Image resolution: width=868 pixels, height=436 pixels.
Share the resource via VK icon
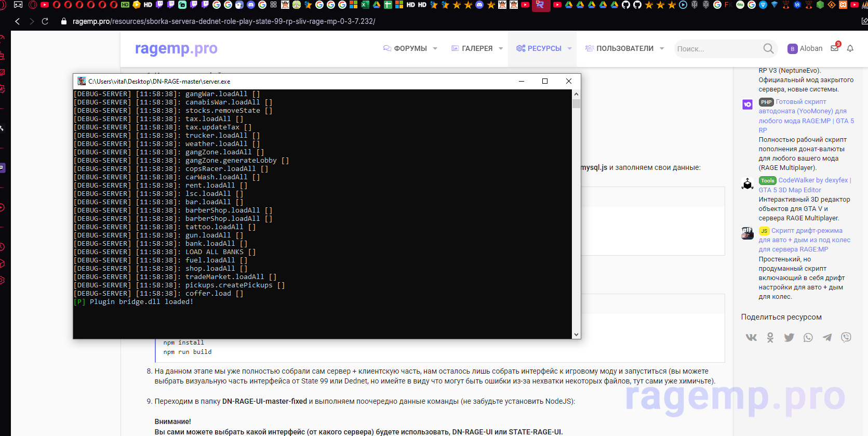tap(751, 337)
